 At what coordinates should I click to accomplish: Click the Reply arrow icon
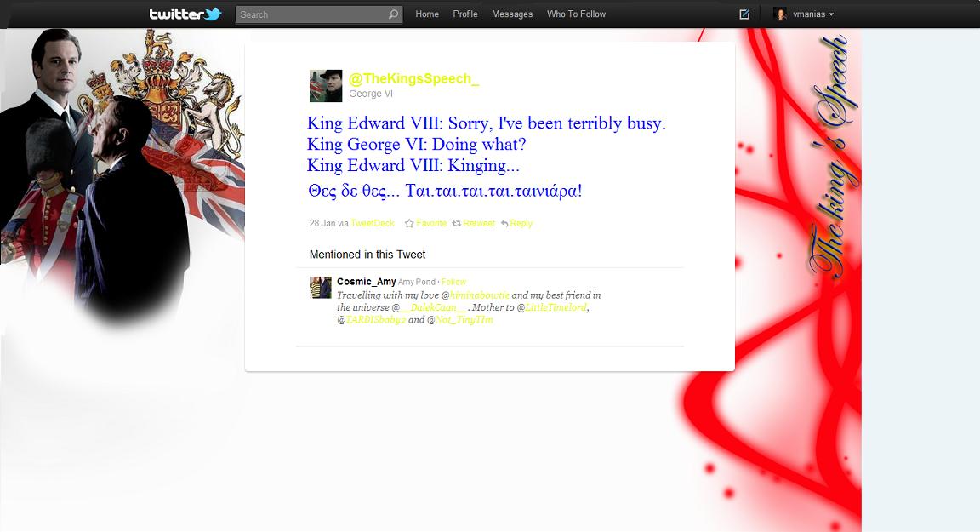pos(504,223)
